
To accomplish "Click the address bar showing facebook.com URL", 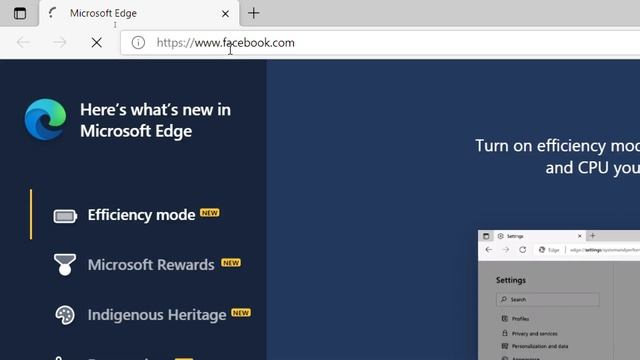I will coord(380,42).
